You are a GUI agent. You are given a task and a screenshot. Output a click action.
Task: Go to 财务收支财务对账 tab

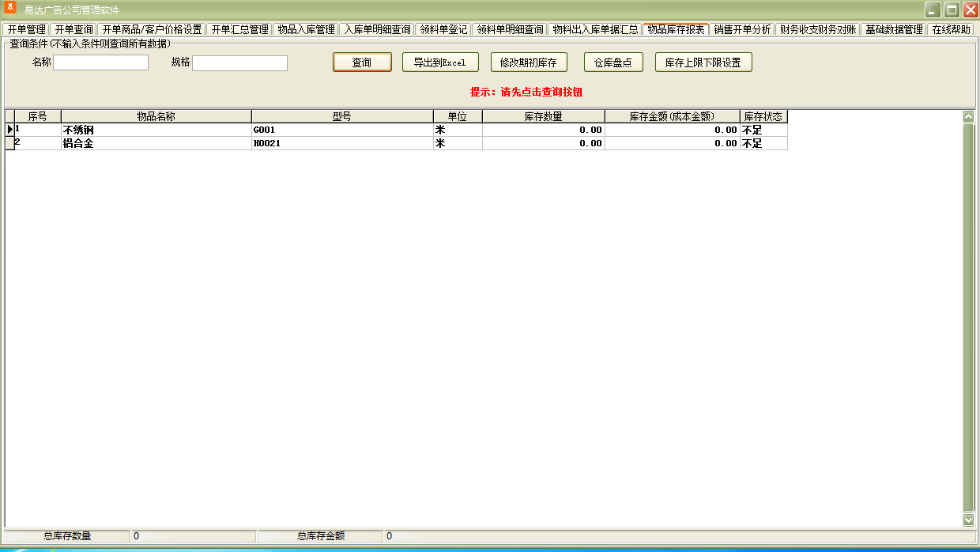pos(818,29)
